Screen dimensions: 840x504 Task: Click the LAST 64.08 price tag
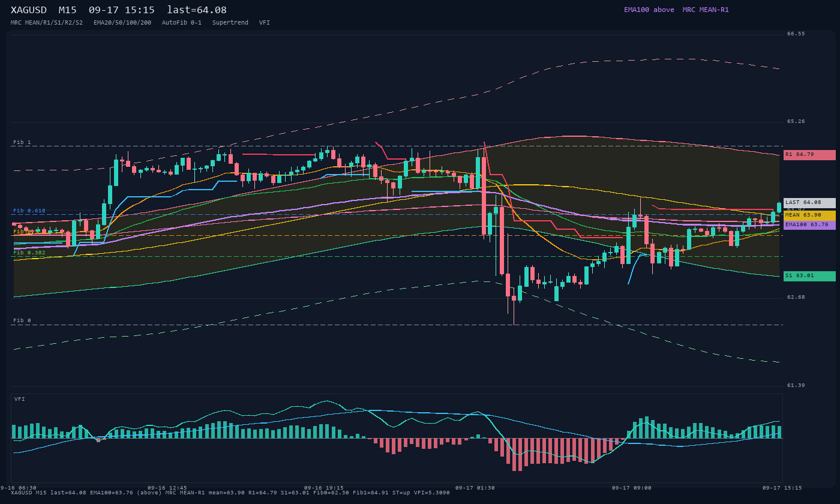pos(809,203)
